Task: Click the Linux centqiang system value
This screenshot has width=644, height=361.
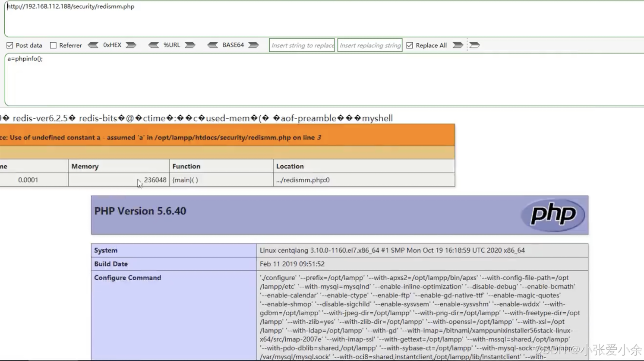Action: point(392,250)
